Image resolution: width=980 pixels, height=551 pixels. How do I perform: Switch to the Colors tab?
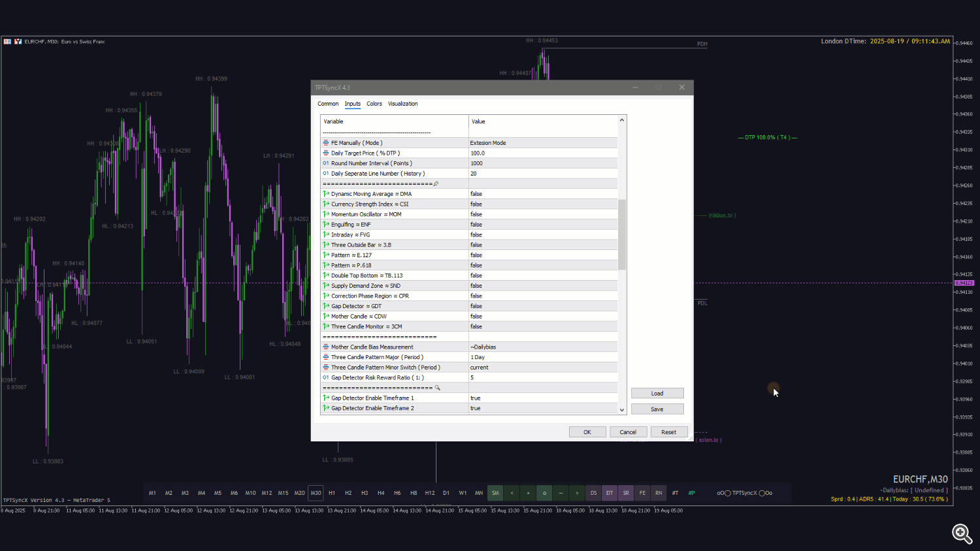tap(374, 104)
